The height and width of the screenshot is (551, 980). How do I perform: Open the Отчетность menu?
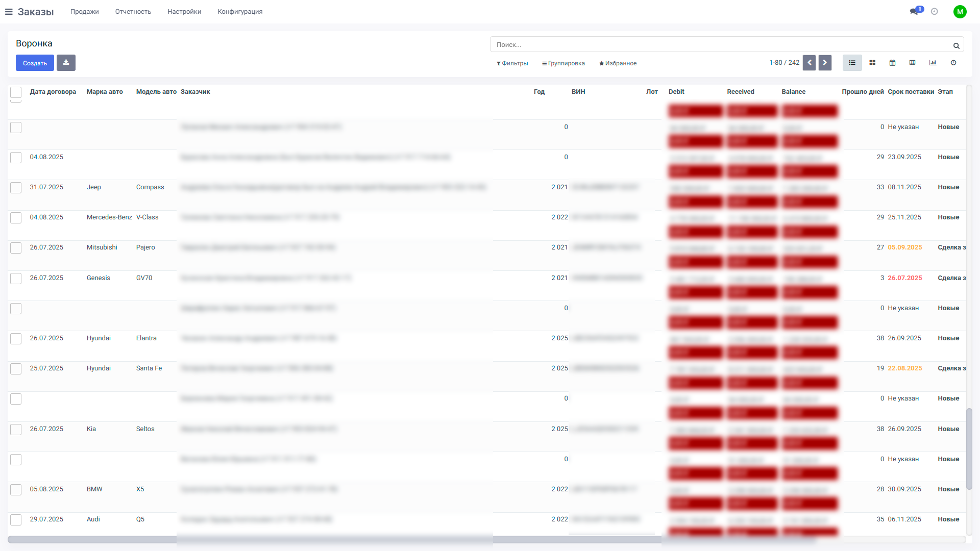[x=133, y=11]
